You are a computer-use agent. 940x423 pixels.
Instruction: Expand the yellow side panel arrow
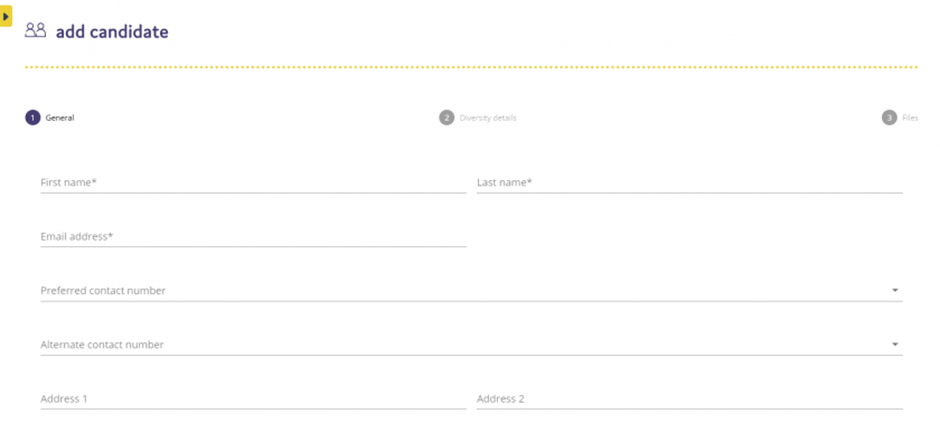click(5, 16)
